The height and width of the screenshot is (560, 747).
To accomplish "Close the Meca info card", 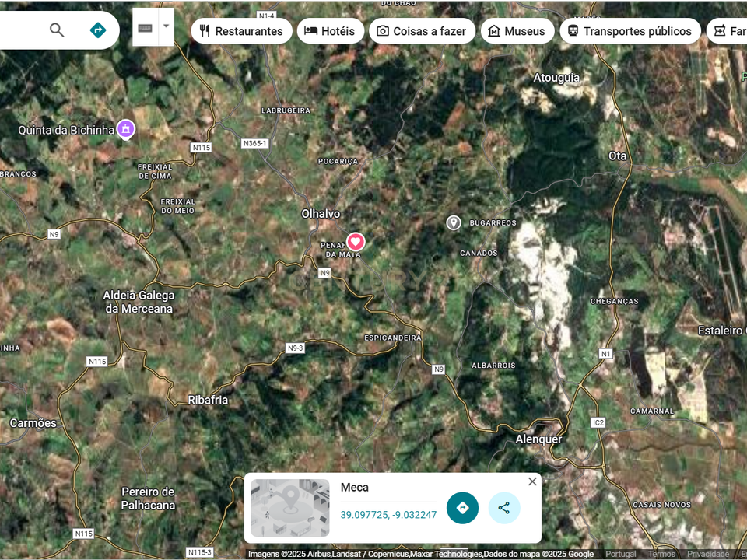I will click(532, 481).
